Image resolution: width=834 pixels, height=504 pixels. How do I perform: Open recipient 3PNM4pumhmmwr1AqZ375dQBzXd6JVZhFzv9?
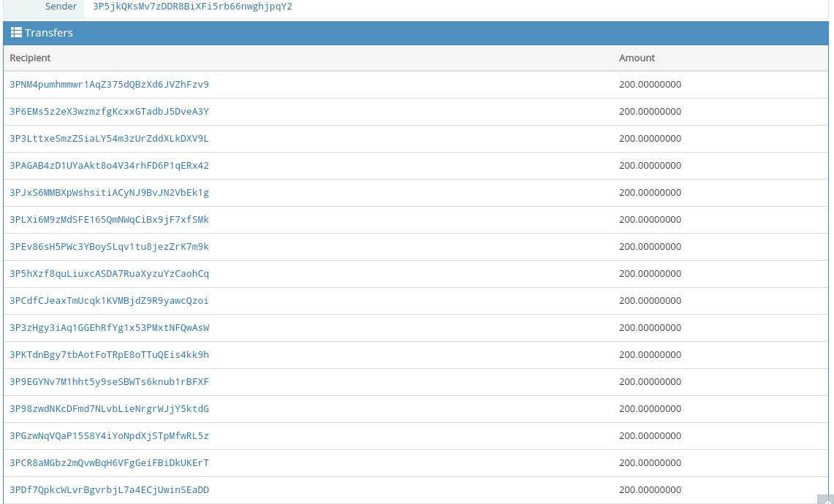(109, 84)
